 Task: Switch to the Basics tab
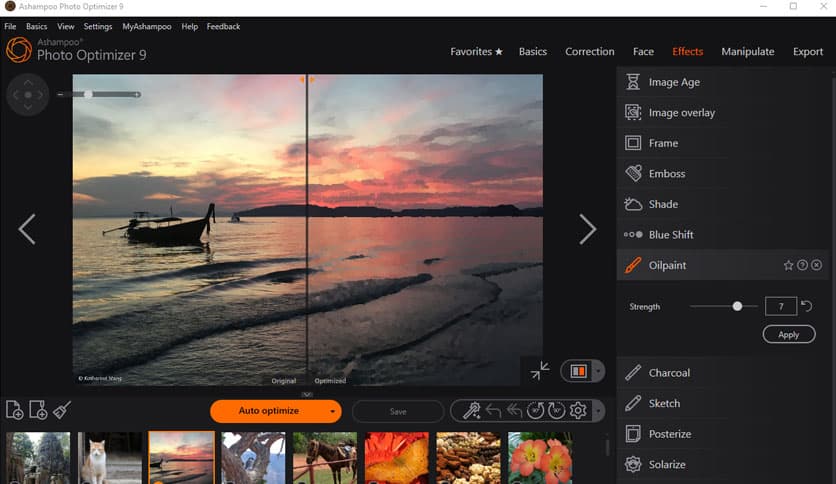tap(533, 52)
